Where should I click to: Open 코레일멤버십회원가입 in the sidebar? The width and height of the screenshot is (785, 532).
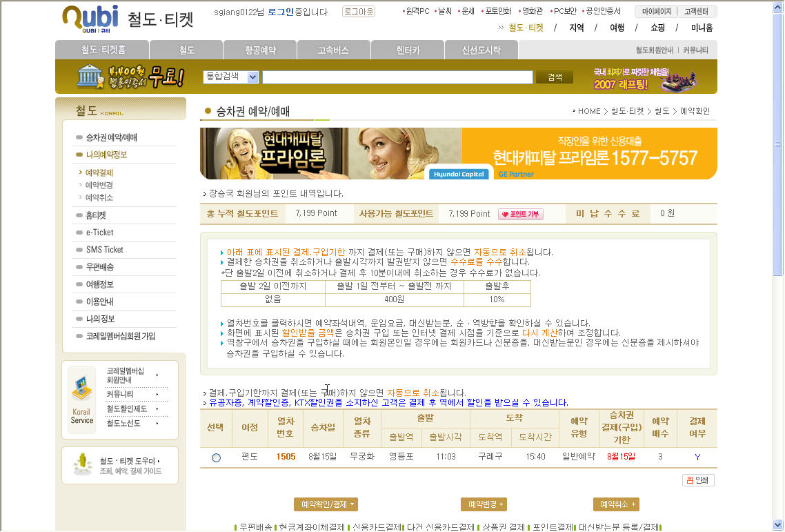click(120, 336)
